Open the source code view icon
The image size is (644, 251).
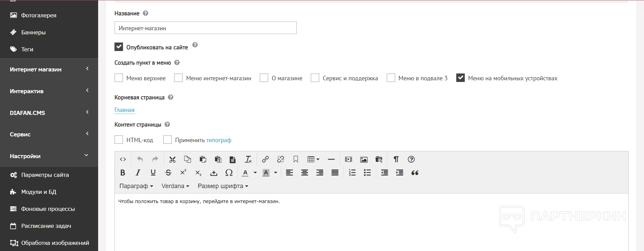pos(123,159)
